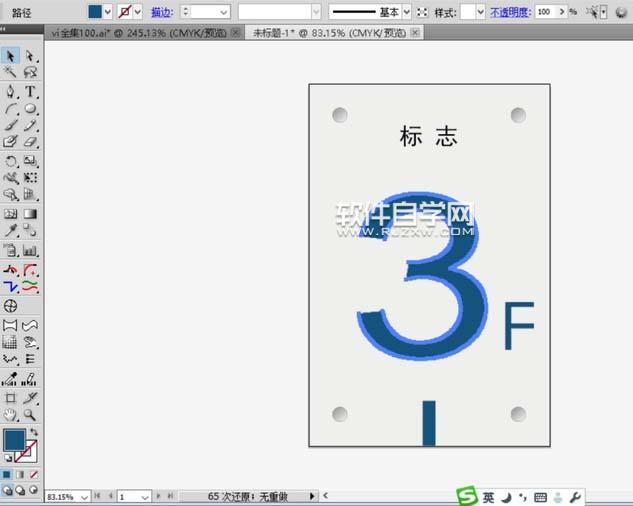Open 样式 graphic style dropdown
The height and width of the screenshot is (506, 633).
pyautogui.click(x=480, y=12)
